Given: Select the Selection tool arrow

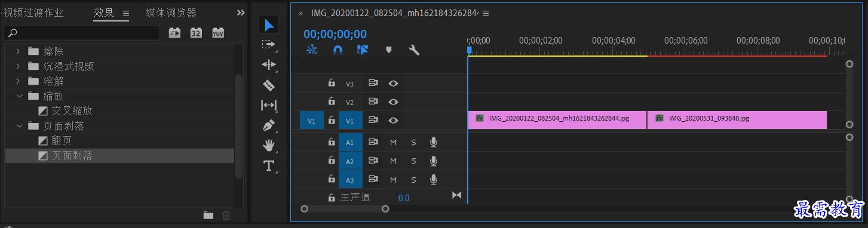Looking at the screenshot, I should [269, 24].
